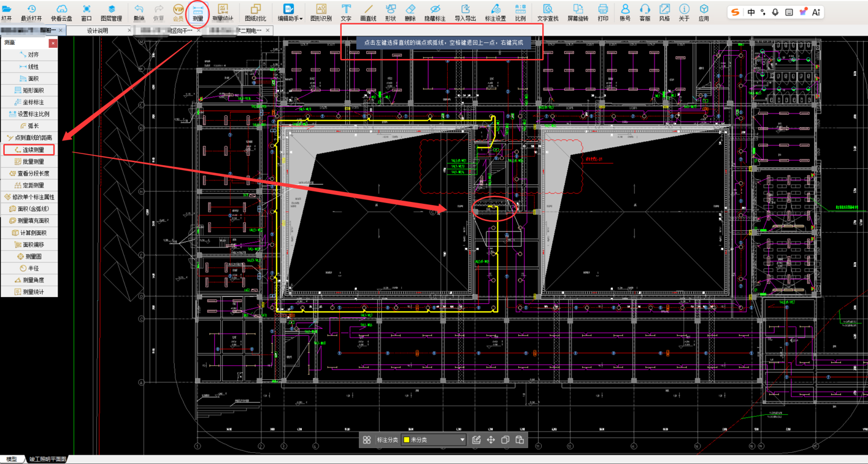Switch to the 模型 model tab
Image resolution: width=868 pixels, height=464 pixels.
pos(11,459)
